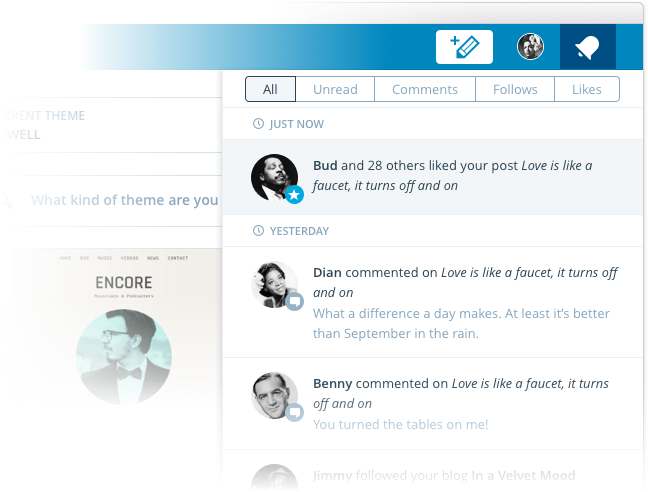The height and width of the screenshot is (492, 648).
Task: Toggle the notifications bell icon
Action: (587, 47)
